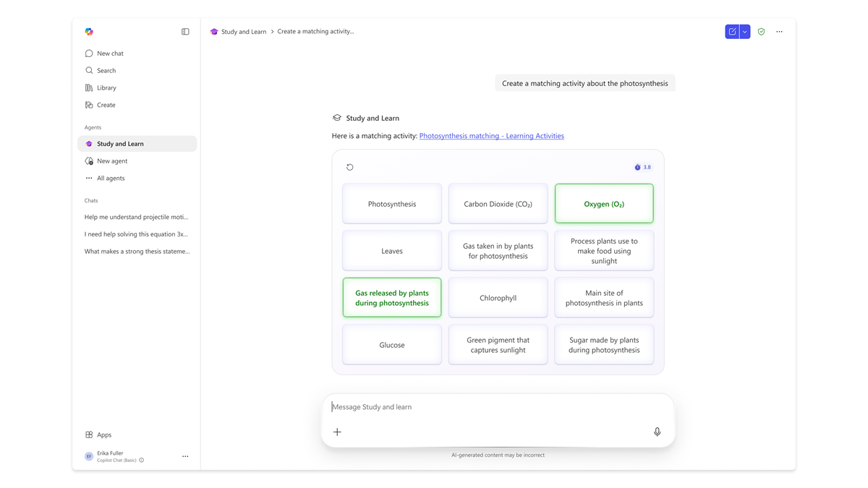868x488 pixels.
Task: Click the plus attachment button
Action: coord(337,432)
